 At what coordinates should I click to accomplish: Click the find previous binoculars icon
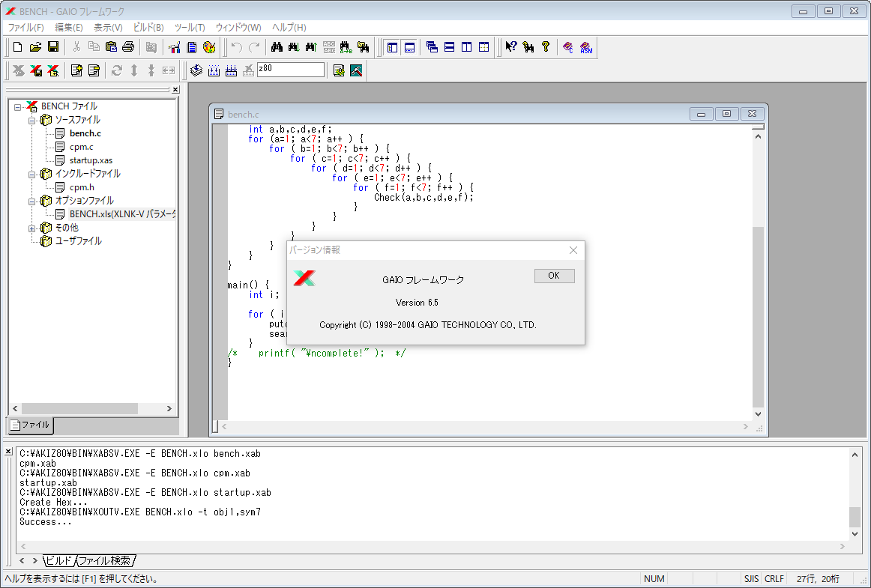pyautogui.click(x=311, y=47)
